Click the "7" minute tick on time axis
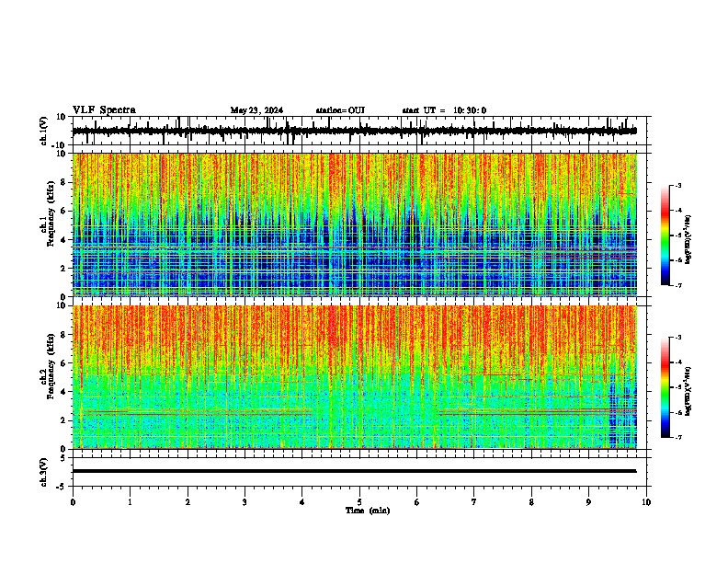 [x=474, y=502]
